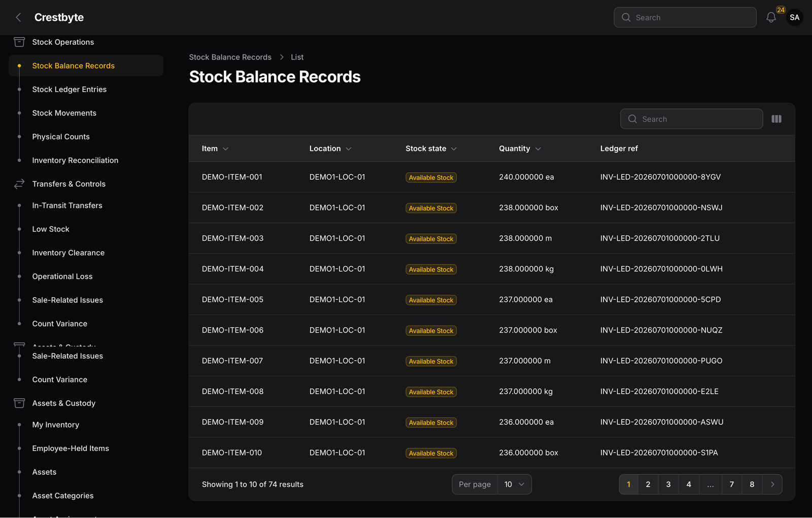812x518 pixels.
Task: Click Available Stock badge for DEMO-ITEM-008
Action: pos(431,392)
